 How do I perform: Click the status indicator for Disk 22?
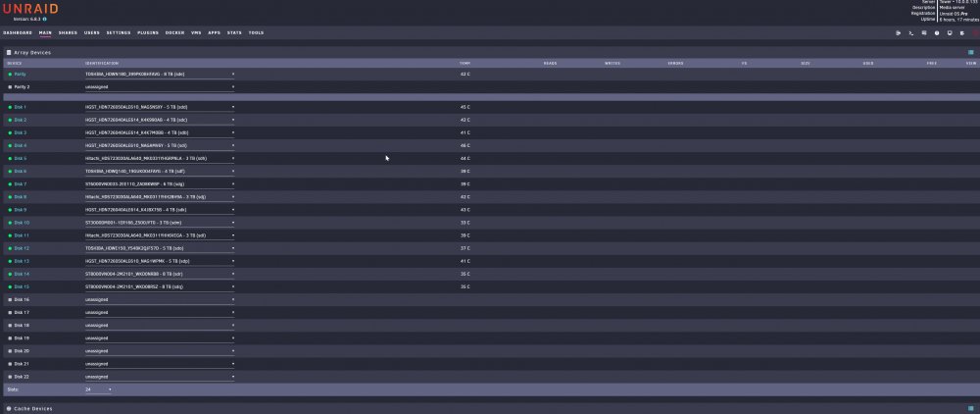[x=10, y=377]
